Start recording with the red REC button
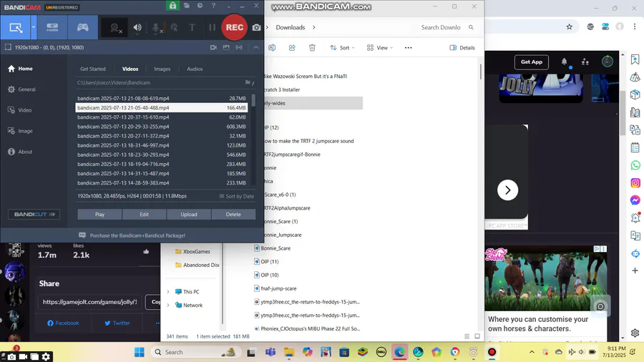This screenshot has height=362, width=644. pyautogui.click(x=235, y=27)
